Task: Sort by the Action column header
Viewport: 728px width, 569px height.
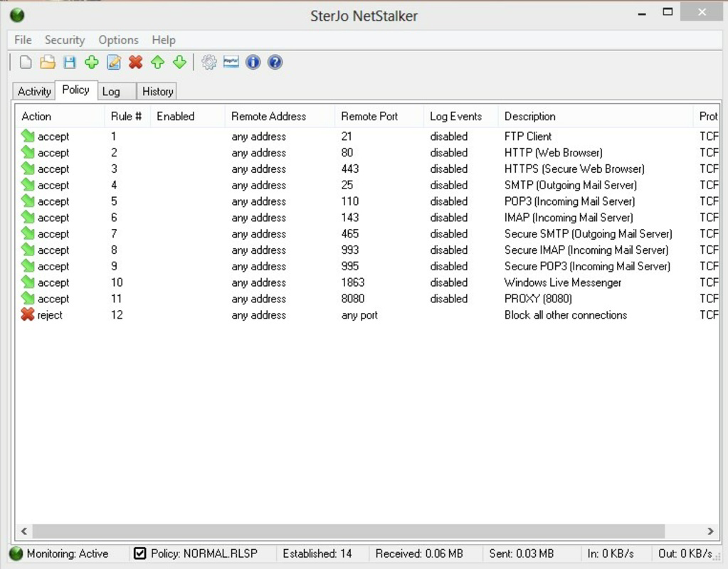Action: (x=60, y=116)
